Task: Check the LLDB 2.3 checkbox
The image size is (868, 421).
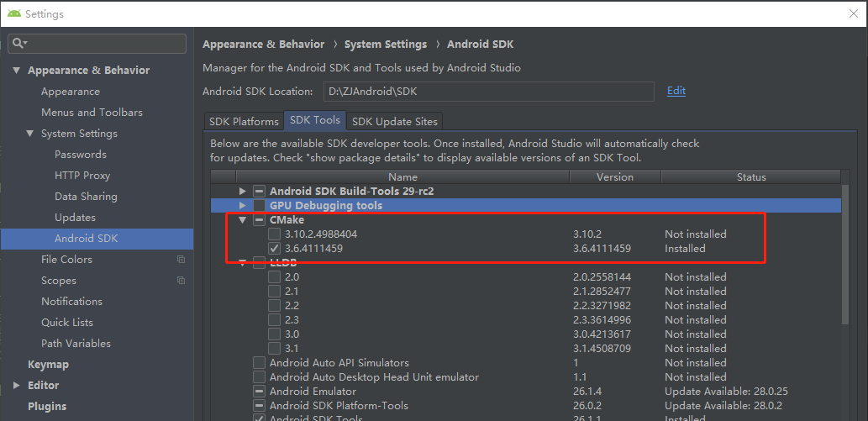Action: 274,320
